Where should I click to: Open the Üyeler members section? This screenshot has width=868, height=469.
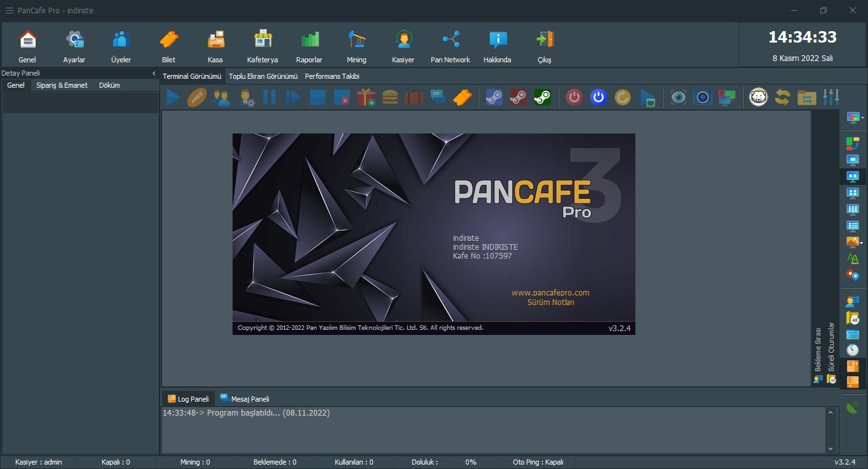pos(121,46)
